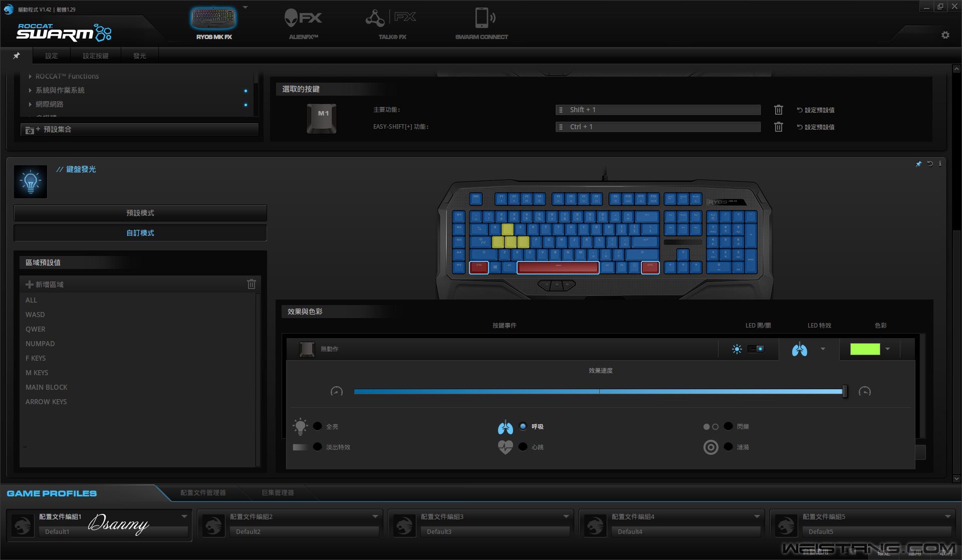Open the AlienFX device tab icon
The image size is (962, 560).
303,19
